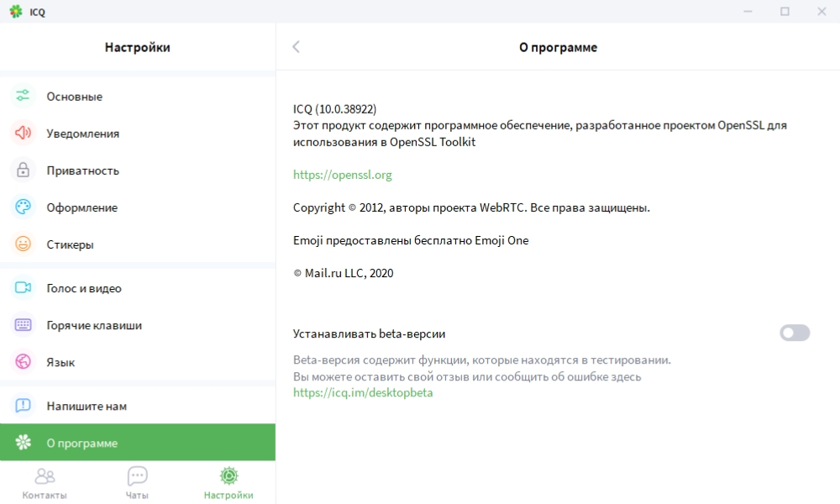
Task: Open Уведомления settings label
Action: click(x=83, y=134)
